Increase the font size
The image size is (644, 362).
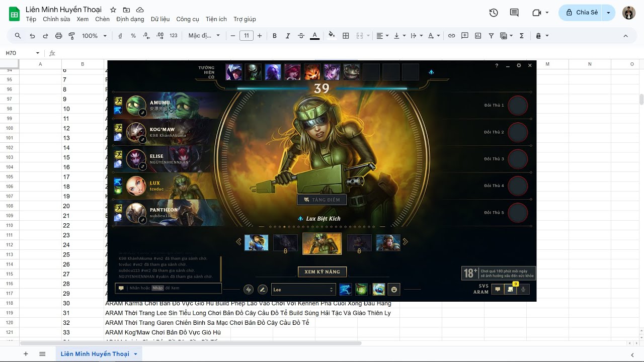(260, 36)
